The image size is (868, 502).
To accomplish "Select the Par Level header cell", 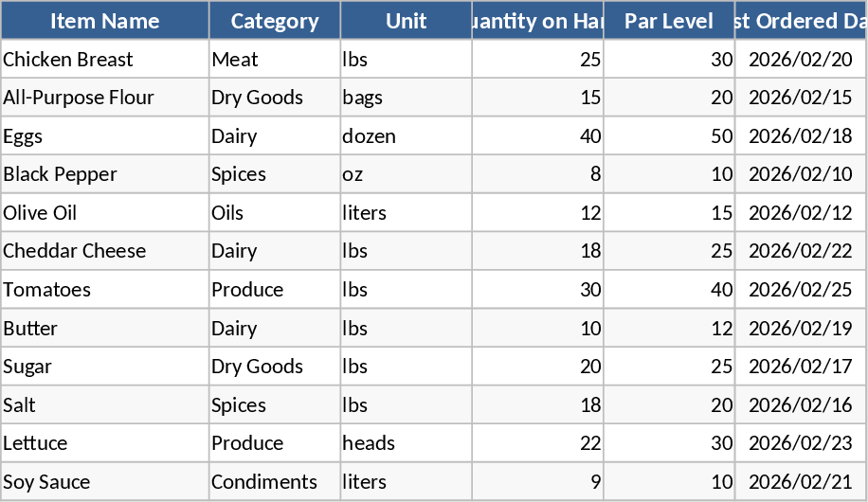I will click(x=669, y=21).
